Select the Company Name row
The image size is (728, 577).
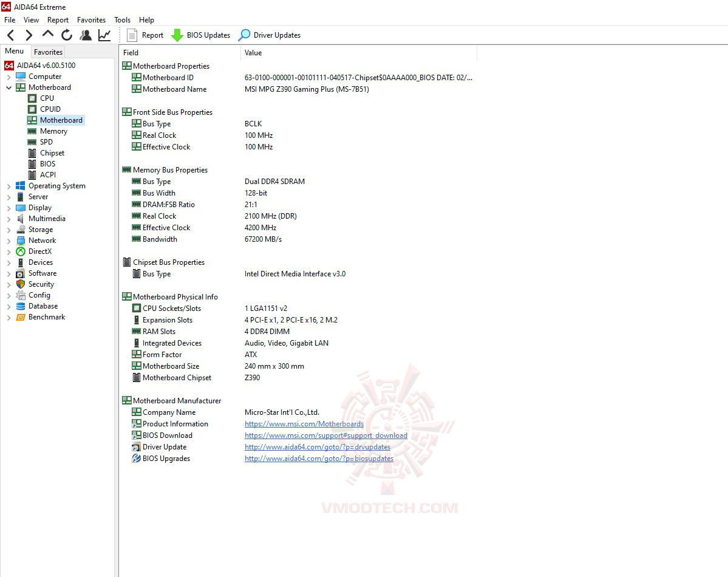click(297, 412)
